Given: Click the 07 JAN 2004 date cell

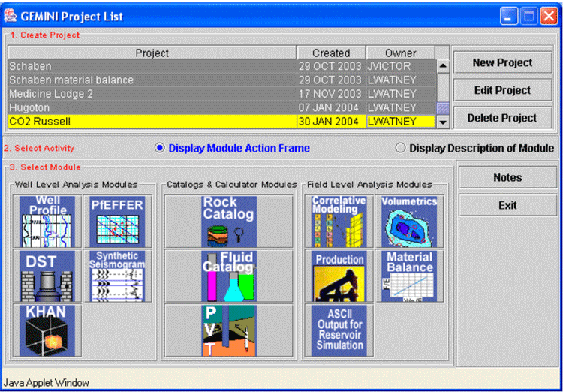Looking at the screenshot, I should [x=331, y=107].
